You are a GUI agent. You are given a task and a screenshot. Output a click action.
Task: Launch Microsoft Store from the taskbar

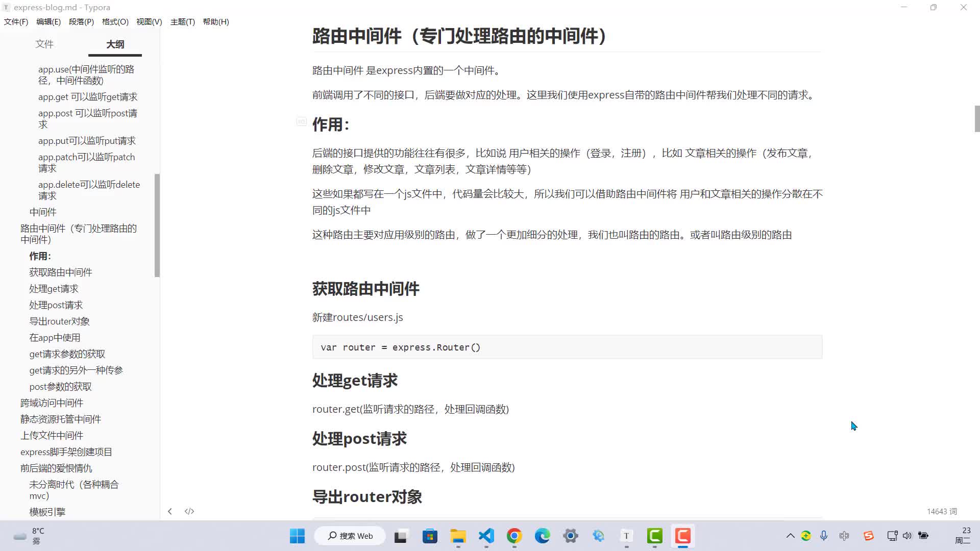430,536
